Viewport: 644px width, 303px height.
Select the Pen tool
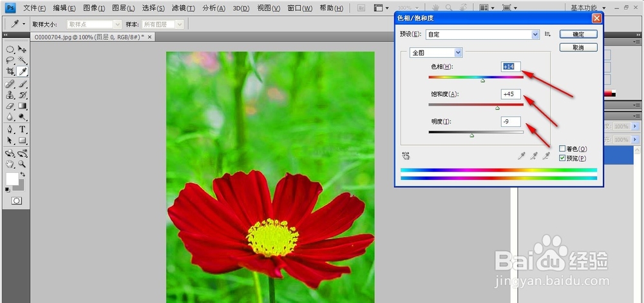(10, 130)
